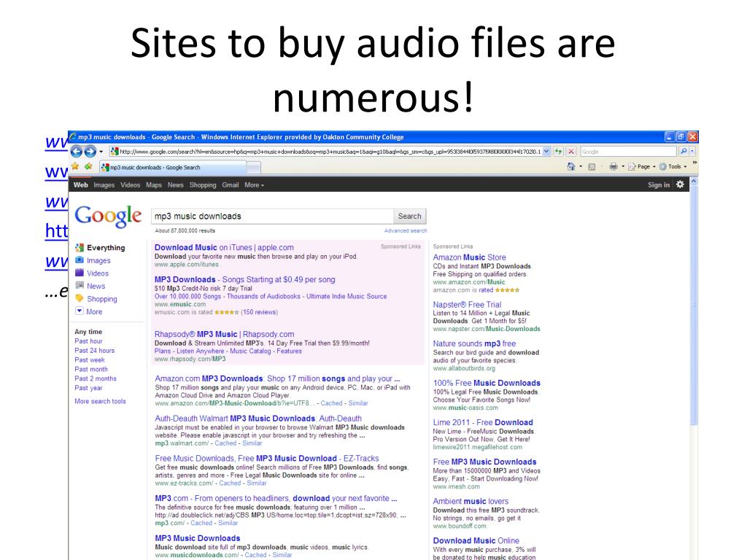
Task: Select Shopping in the black Google bar
Action: tap(203, 184)
